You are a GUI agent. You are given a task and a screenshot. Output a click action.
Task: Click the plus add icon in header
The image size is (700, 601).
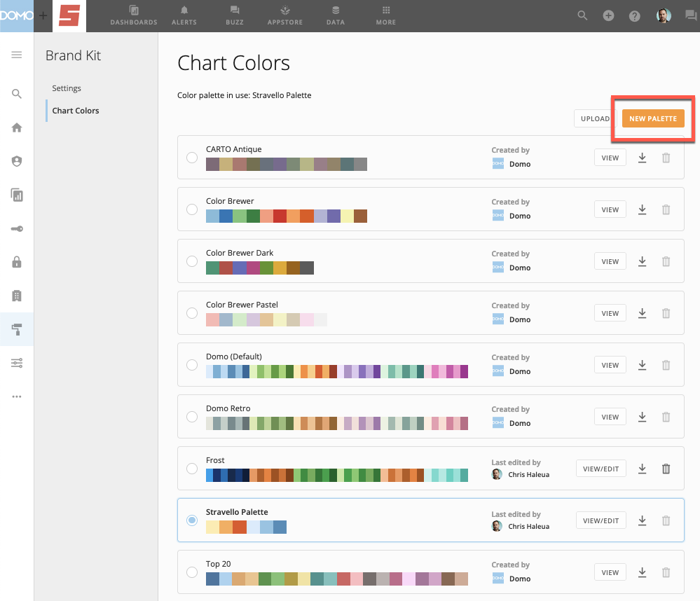pyautogui.click(x=608, y=15)
